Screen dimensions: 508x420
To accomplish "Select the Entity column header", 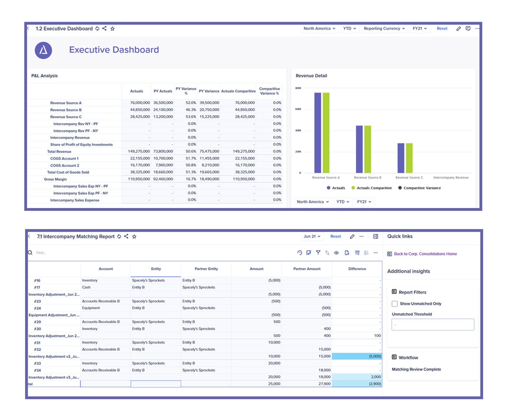I will 156,269.
